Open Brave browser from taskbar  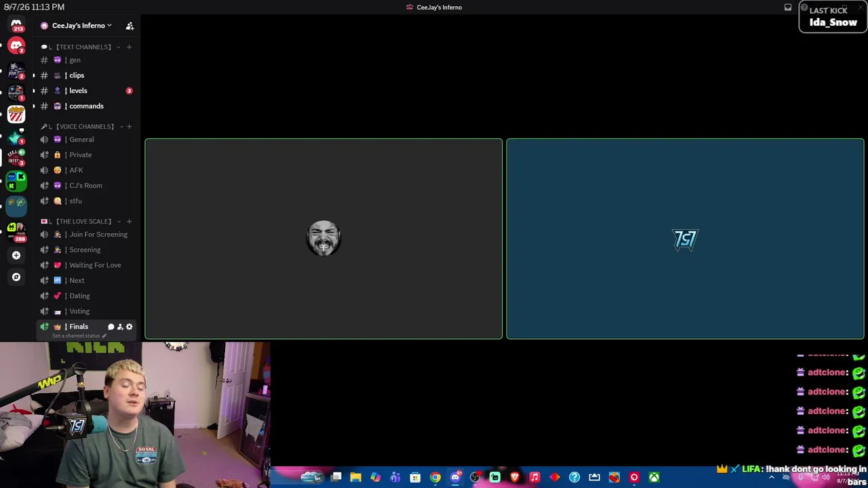(x=515, y=478)
